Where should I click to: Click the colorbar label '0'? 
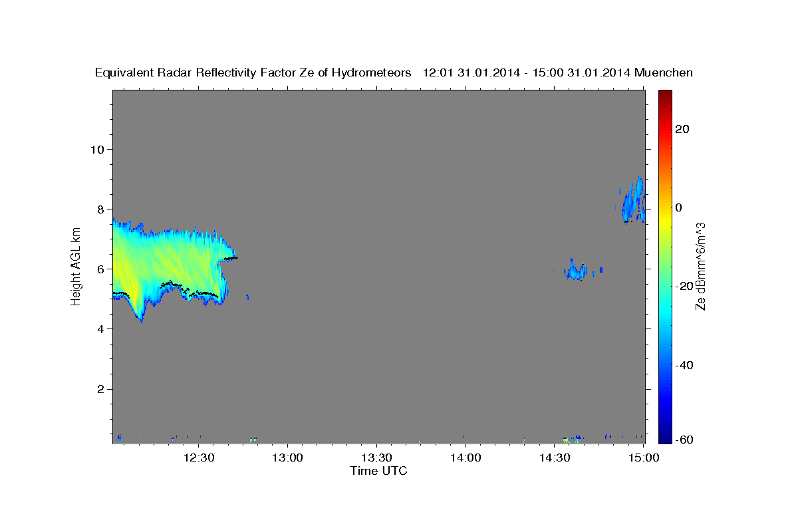click(679, 207)
